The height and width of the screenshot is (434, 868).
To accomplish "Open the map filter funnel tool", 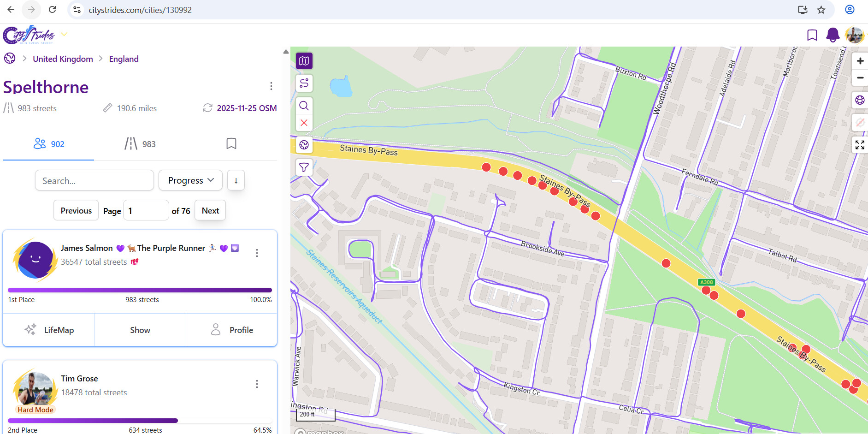I will (304, 167).
